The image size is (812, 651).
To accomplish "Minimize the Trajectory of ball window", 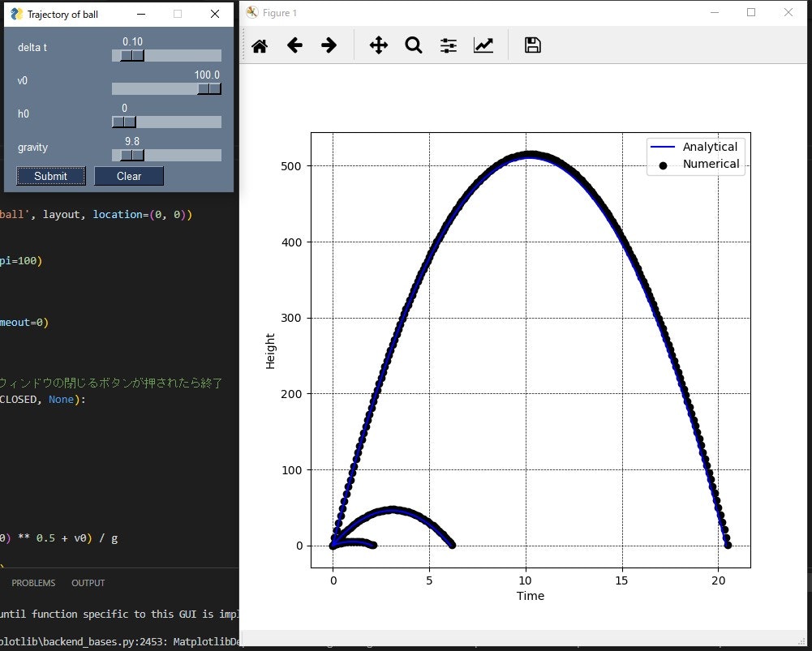I will click(141, 14).
